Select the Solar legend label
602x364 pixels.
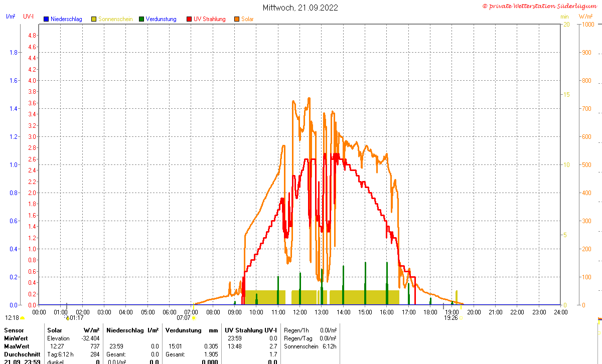pos(247,19)
